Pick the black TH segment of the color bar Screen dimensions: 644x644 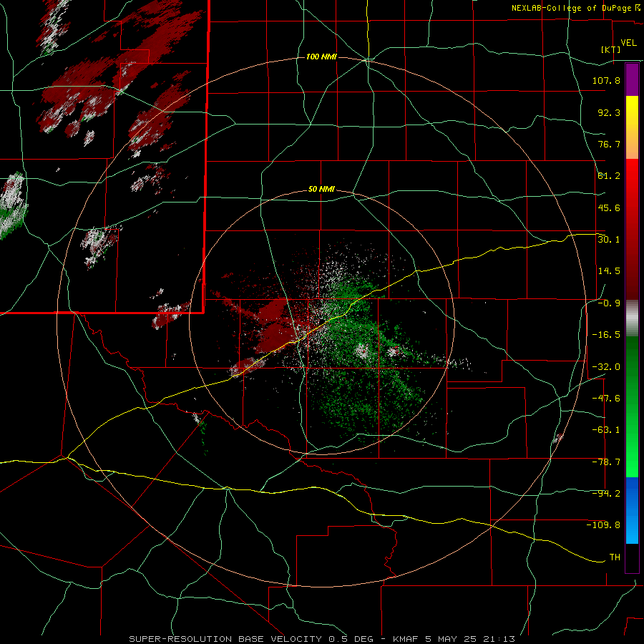click(632, 558)
